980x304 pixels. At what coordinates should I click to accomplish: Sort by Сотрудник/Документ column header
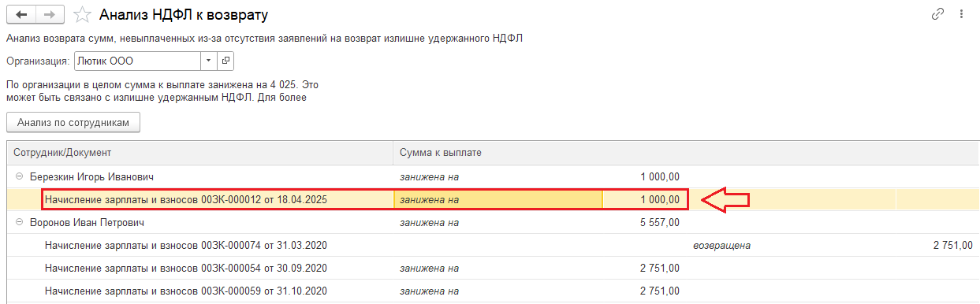click(x=199, y=152)
